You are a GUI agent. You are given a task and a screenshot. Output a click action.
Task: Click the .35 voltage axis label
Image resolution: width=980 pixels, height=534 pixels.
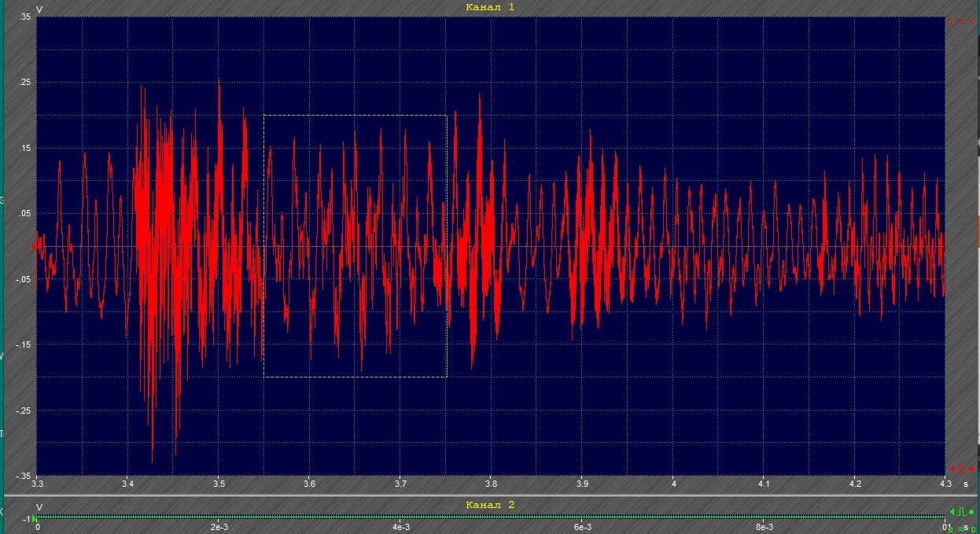click(x=24, y=17)
